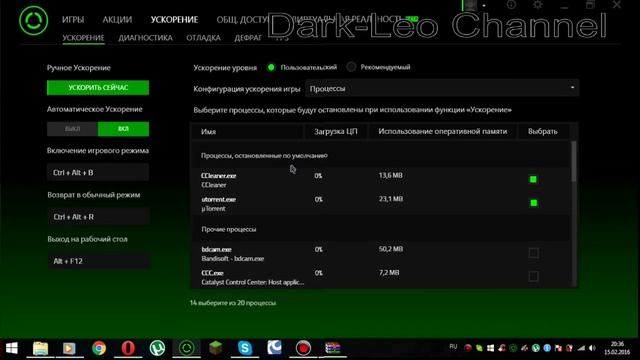
Task: Edit the Ctrl + Alt + R hotkey field
Action: 98,217
